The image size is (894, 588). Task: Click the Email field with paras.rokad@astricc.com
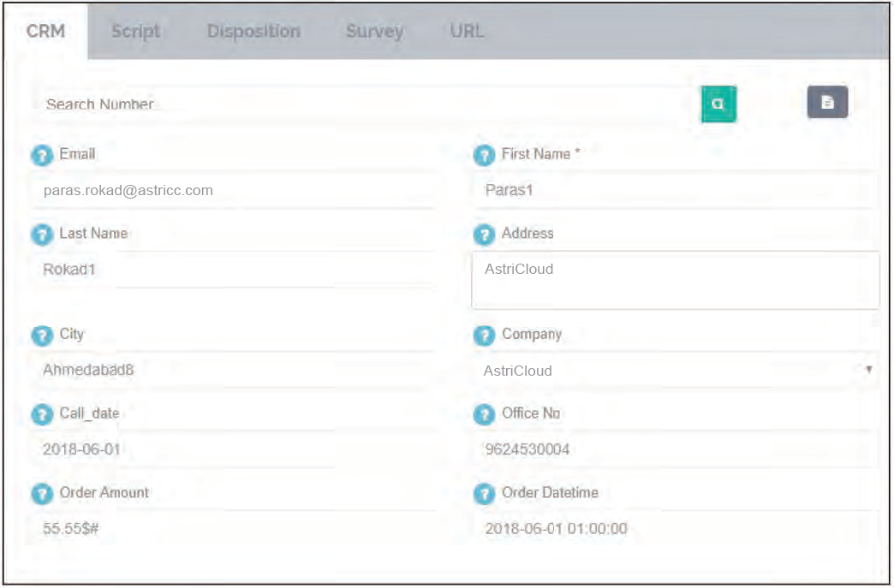(233, 190)
